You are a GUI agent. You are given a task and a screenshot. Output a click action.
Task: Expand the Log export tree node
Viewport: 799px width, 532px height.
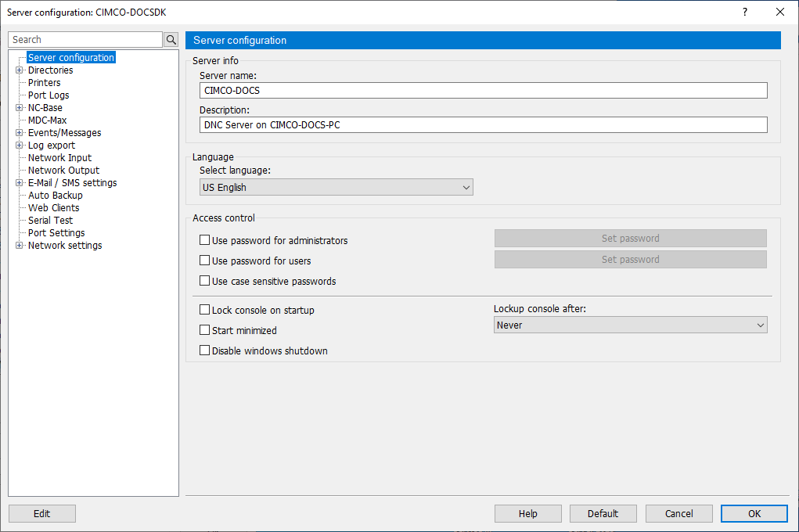pos(20,146)
